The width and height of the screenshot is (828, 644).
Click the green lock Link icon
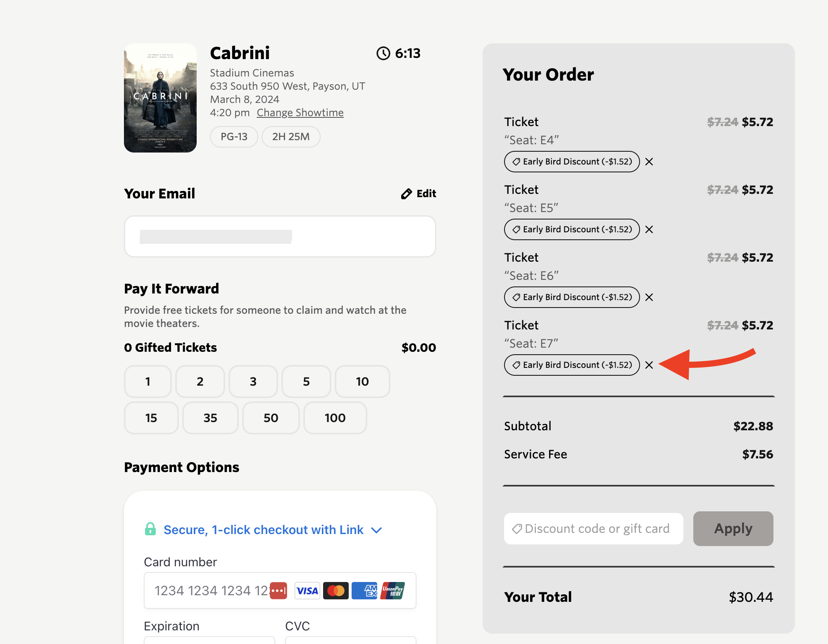click(x=150, y=529)
